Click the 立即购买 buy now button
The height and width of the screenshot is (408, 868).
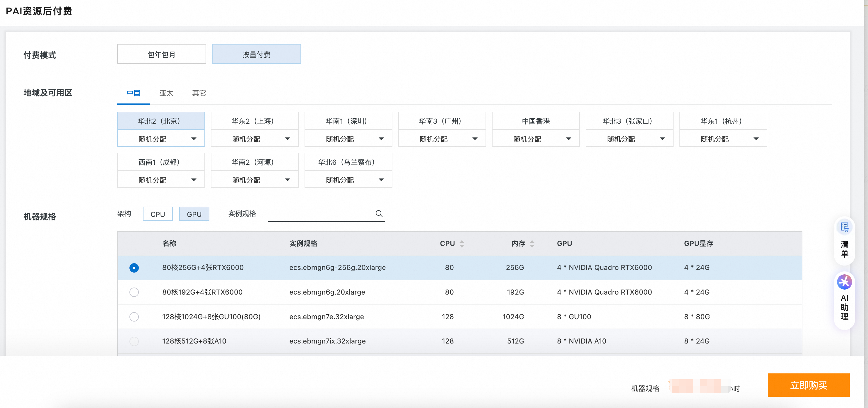click(808, 385)
